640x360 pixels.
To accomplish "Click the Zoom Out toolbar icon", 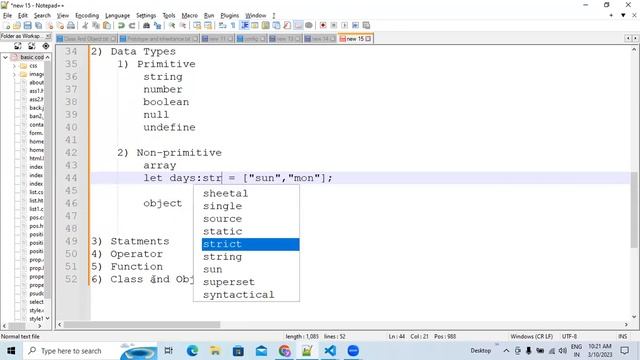I will (183, 25).
